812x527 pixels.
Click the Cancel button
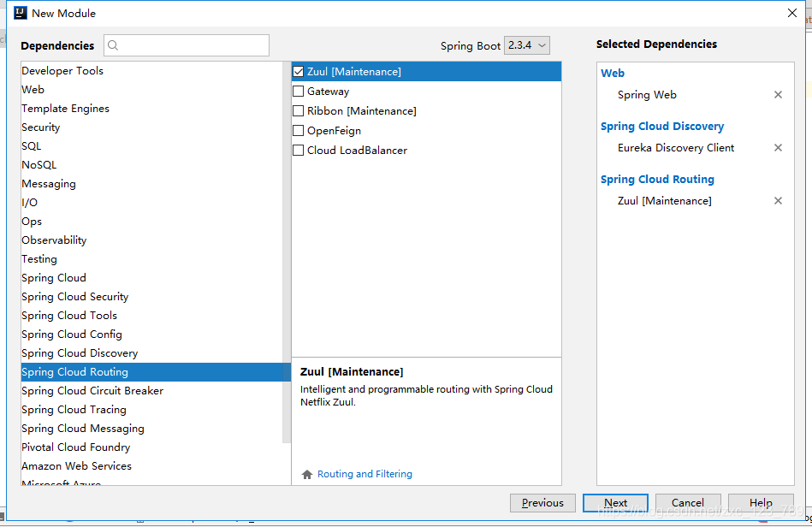(688, 503)
